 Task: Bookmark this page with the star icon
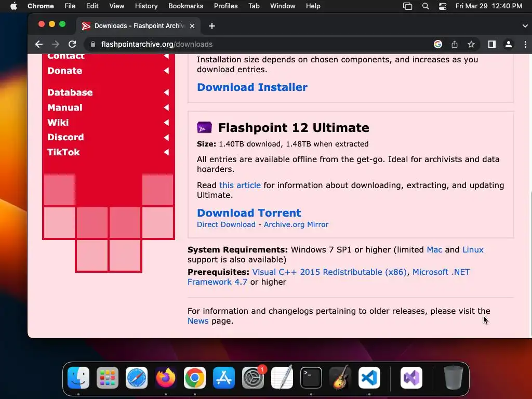pos(471,44)
